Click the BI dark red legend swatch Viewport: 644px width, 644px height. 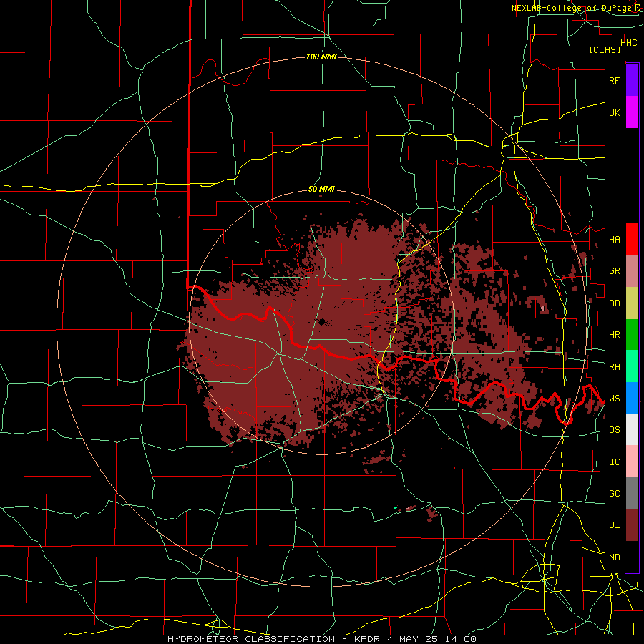632,525
